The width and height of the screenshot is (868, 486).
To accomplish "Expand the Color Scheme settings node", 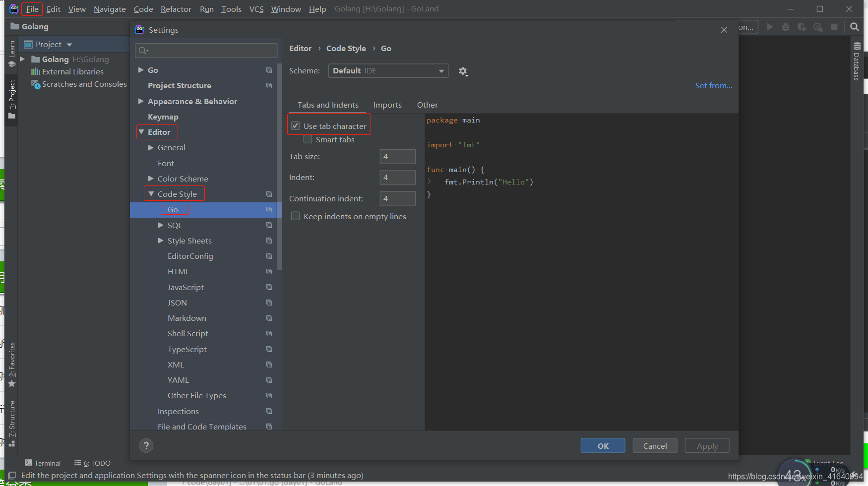I will coord(151,179).
